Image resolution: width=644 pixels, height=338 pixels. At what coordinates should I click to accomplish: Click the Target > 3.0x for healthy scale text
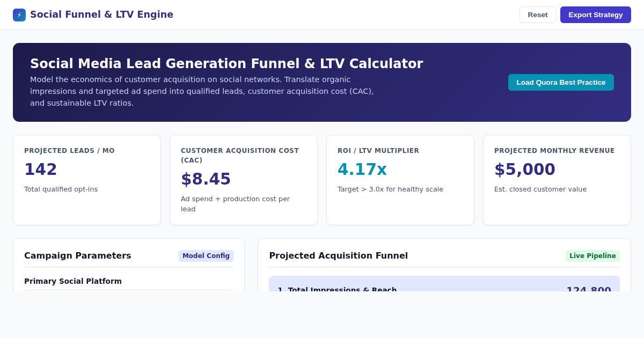[390, 189]
